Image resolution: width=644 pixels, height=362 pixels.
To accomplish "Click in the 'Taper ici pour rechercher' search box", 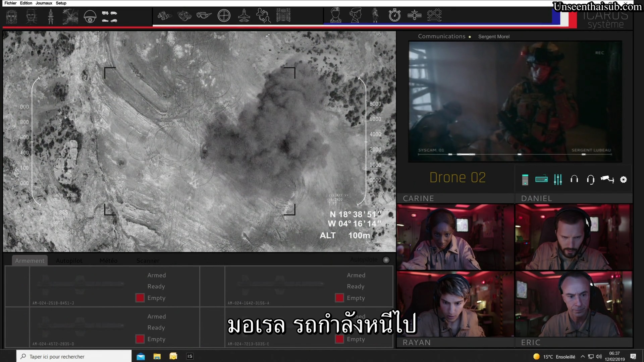I will 74,356.
